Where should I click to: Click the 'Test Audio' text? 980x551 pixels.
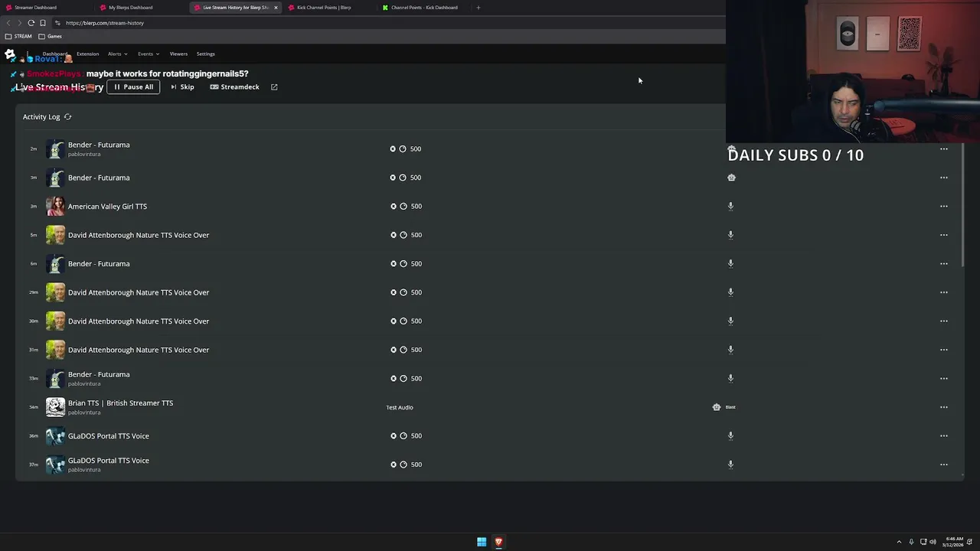tap(400, 407)
